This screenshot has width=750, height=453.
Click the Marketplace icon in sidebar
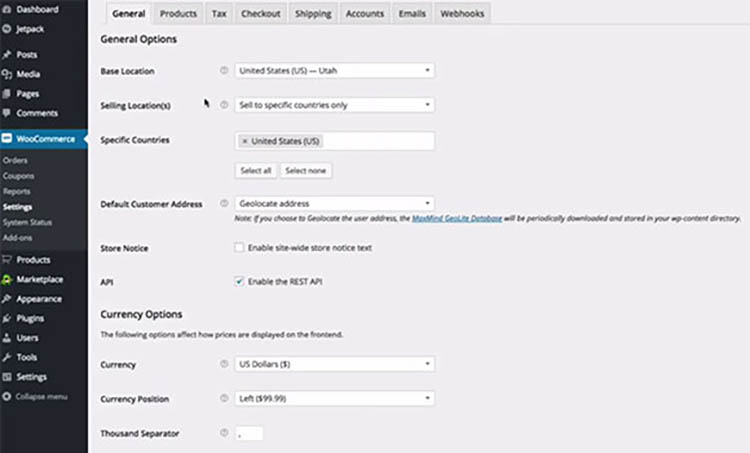[x=7, y=279]
